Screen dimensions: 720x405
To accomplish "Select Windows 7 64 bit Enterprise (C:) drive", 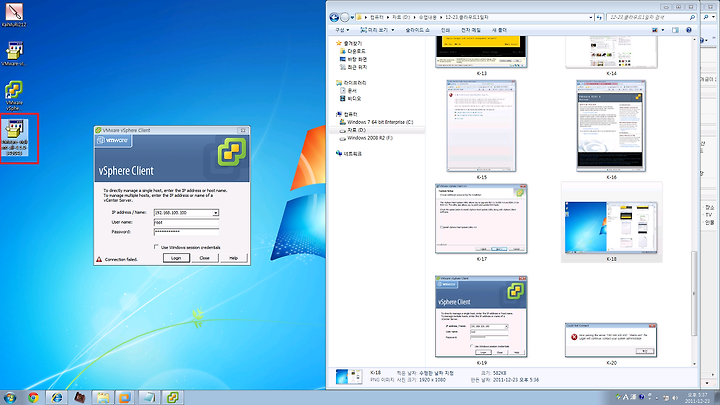I will click(x=376, y=122).
